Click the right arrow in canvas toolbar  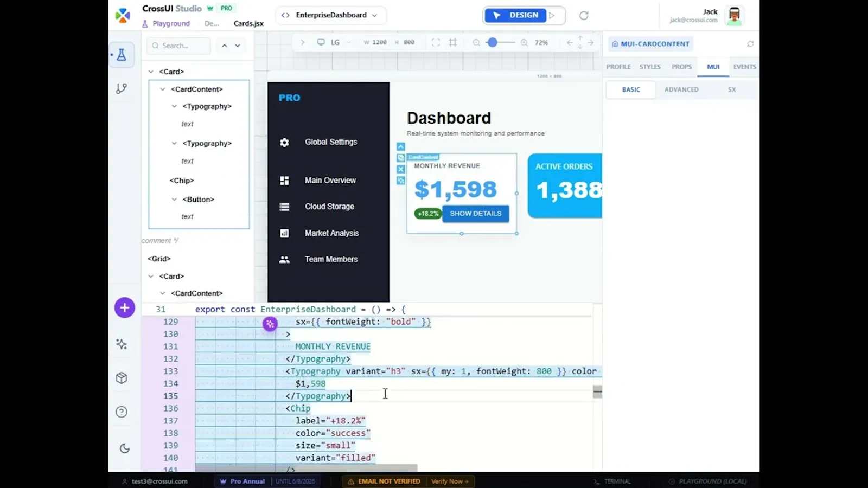pyautogui.click(x=591, y=42)
